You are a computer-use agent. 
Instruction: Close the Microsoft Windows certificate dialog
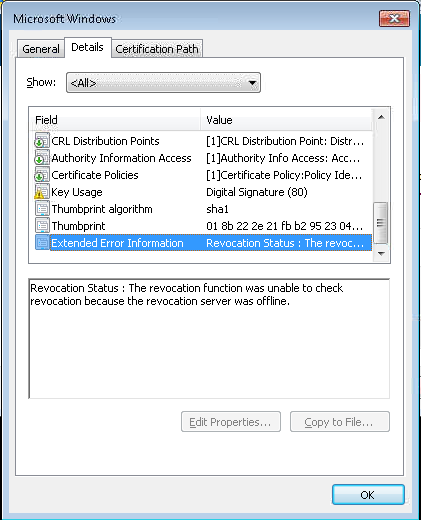(x=394, y=18)
